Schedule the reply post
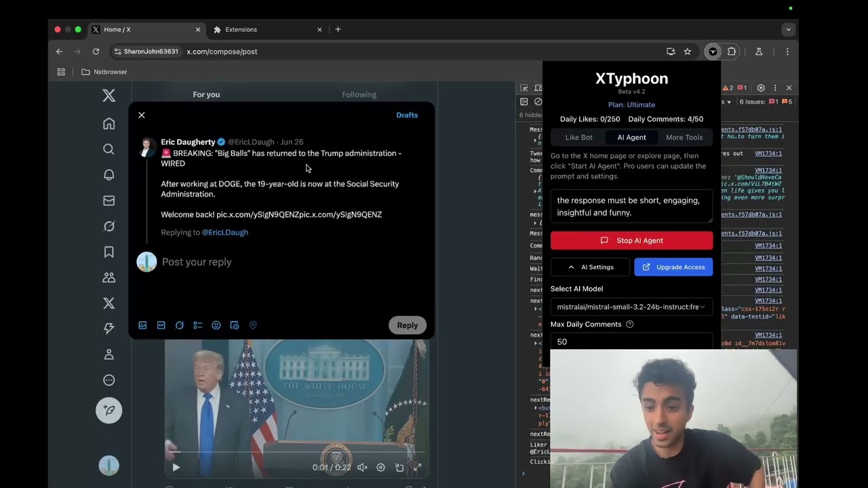The image size is (868, 488). tap(234, 325)
